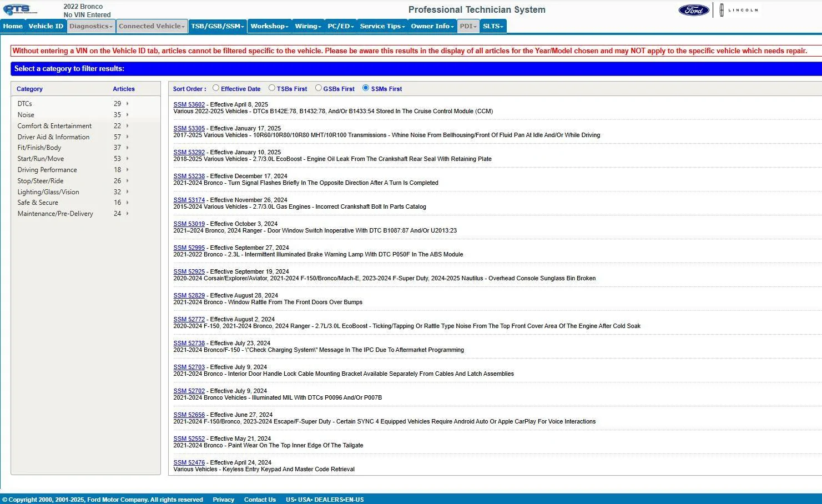Filter by the Noise category
The image size is (822, 504).
[x=26, y=115]
